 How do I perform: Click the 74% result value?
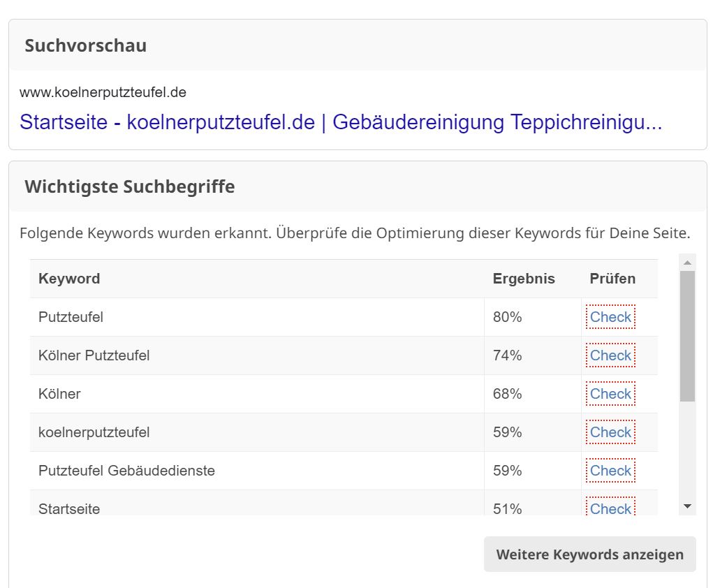pyautogui.click(x=507, y=355)
